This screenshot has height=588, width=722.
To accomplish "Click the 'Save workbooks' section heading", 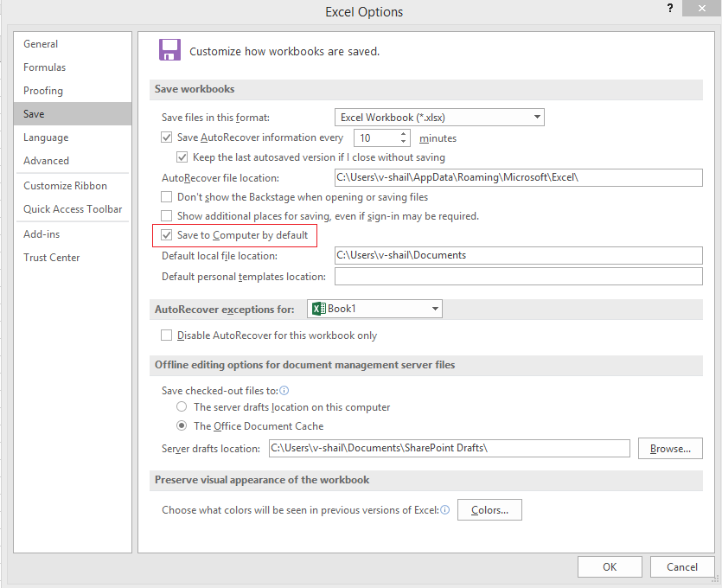I will point(195,89).
